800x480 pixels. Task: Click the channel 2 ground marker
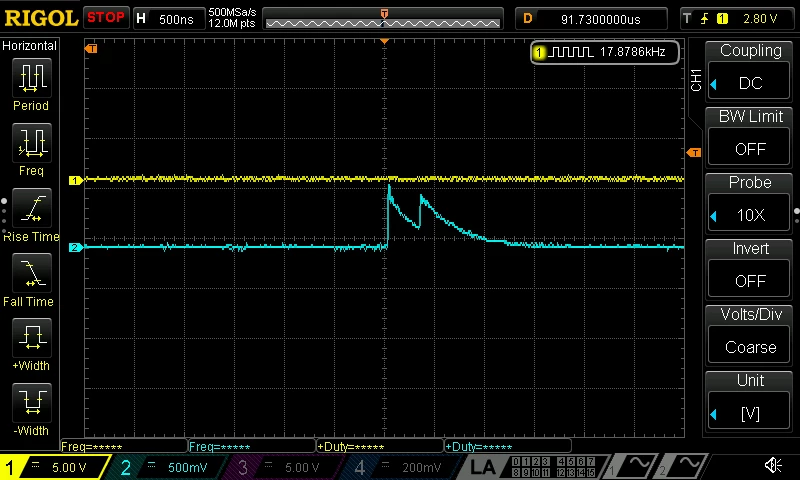click(x=75, y=247)
